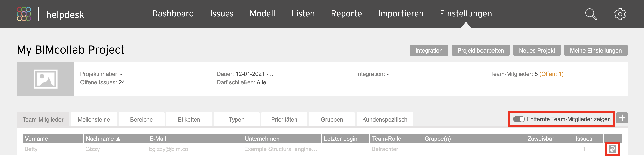Click the BIMcollab colorful circles logo
The height and width of the screenshot is (156, 644).
(24, 14)
